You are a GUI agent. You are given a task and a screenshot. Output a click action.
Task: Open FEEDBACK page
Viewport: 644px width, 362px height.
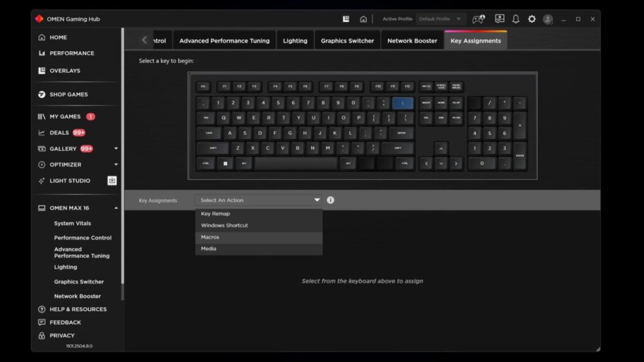point(65,322)
